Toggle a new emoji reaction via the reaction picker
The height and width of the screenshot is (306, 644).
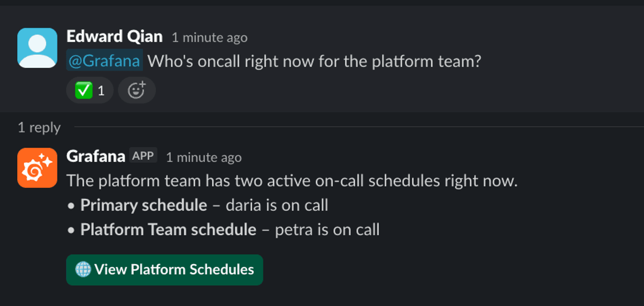[137, 90]
